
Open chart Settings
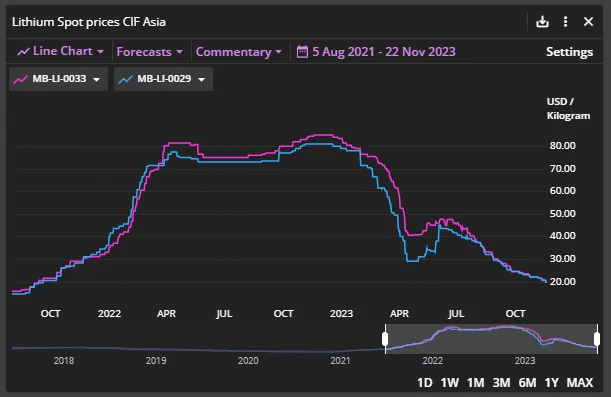click(569, 52)
